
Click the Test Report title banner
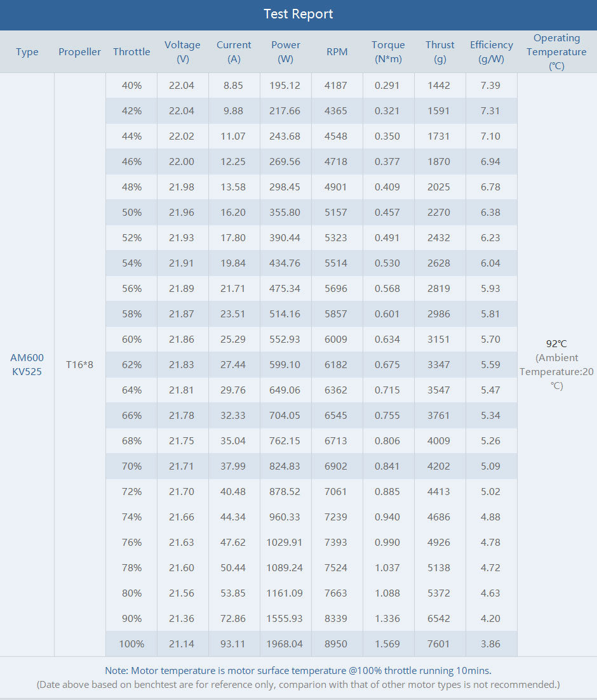pos(298,15)
